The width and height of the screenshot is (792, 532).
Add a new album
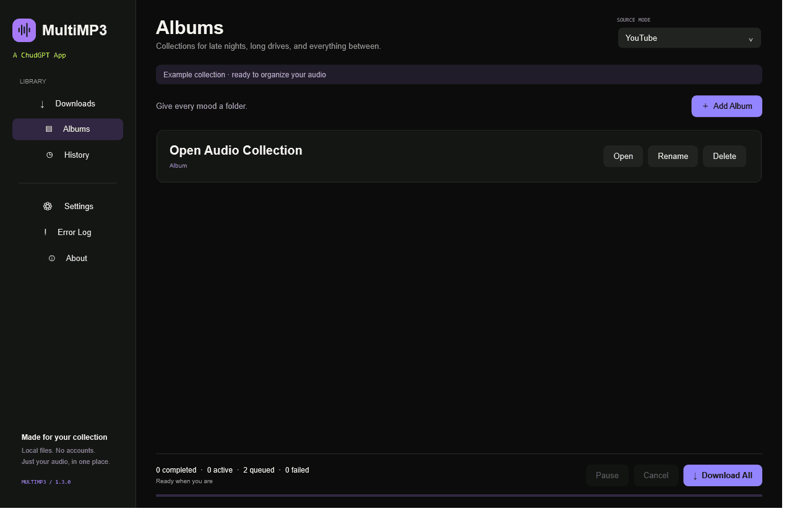[726, 106]
